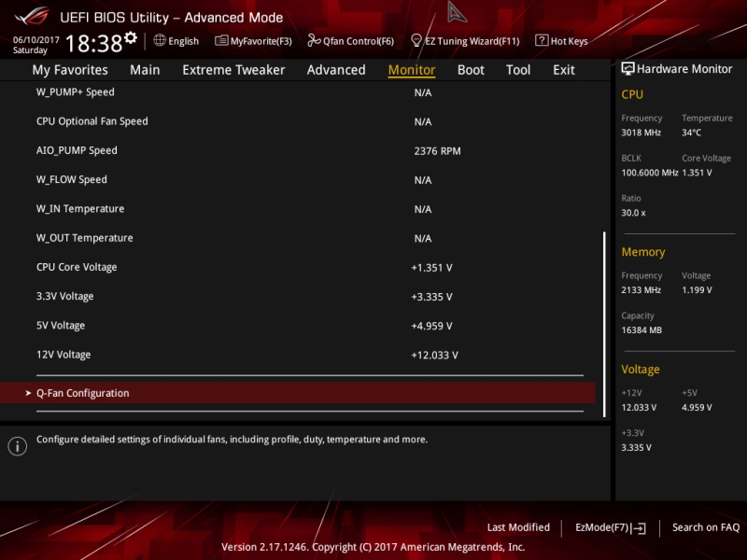Select CPU Optional Fan Speed row
747x560 pixels.
pyautogui.click(x=298, y=121)
